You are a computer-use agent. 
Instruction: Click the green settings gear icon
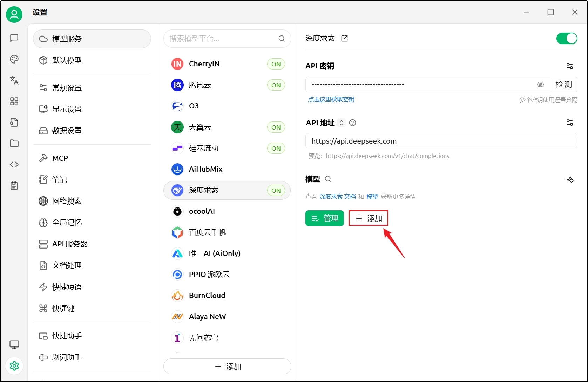pos(14,366)
